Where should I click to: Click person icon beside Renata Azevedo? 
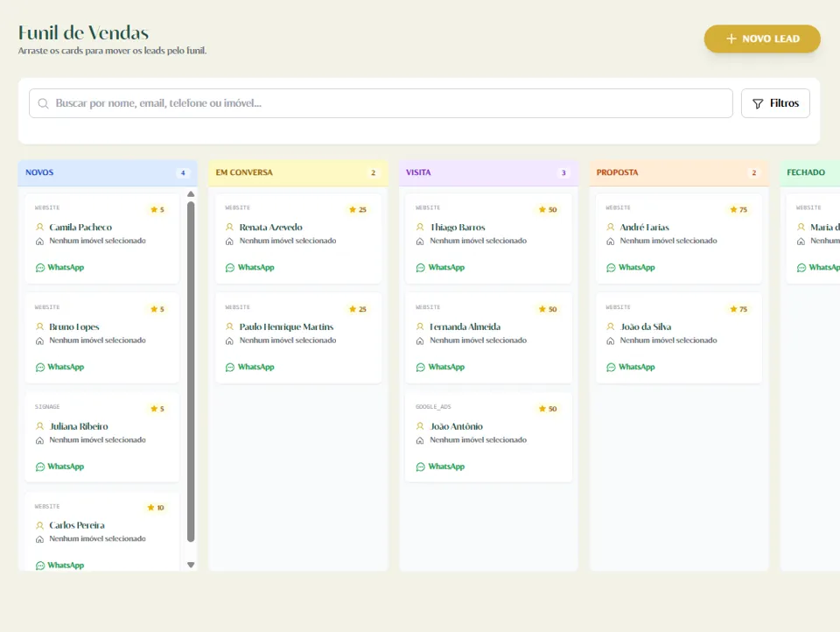(x=230, y=227)
